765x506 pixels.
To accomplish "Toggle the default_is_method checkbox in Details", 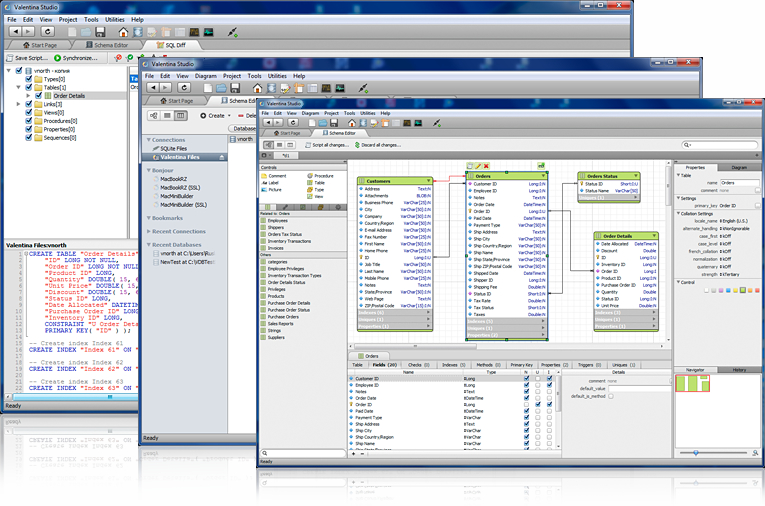I will (x=611, y=396).
